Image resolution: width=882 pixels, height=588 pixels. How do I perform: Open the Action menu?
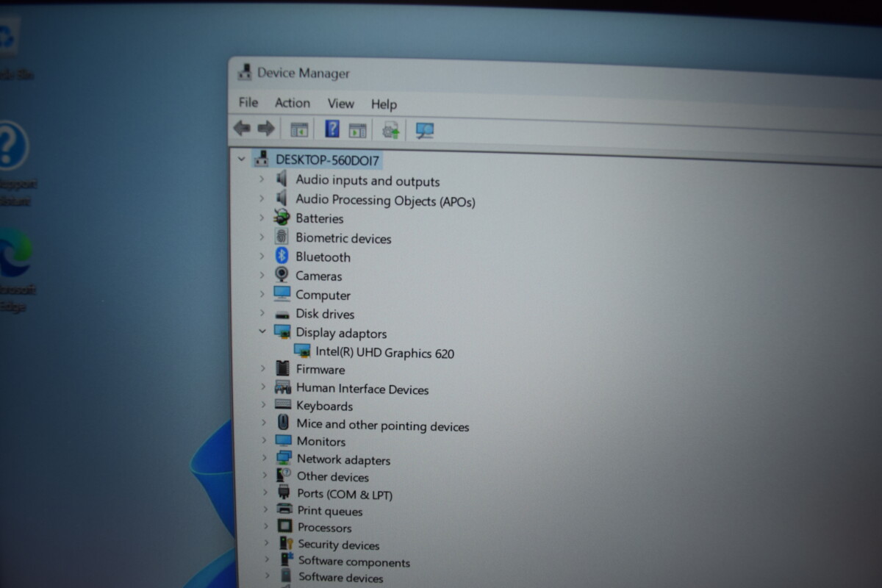click(x=293, y=103)
